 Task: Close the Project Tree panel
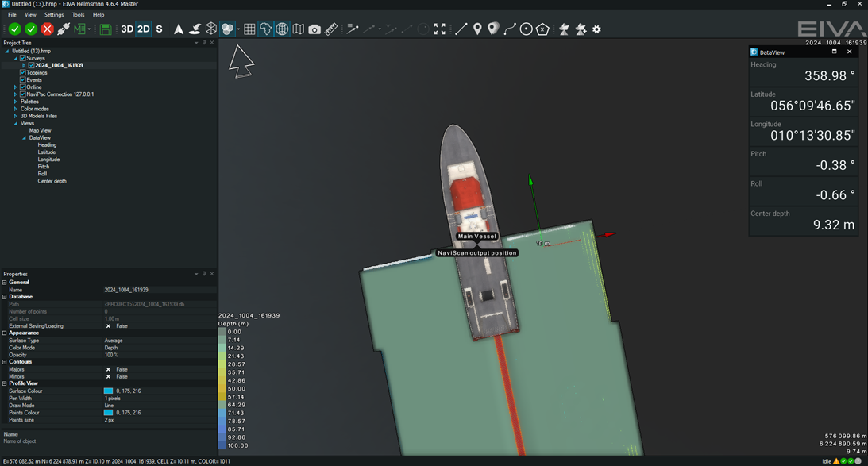tap(211, 43)
